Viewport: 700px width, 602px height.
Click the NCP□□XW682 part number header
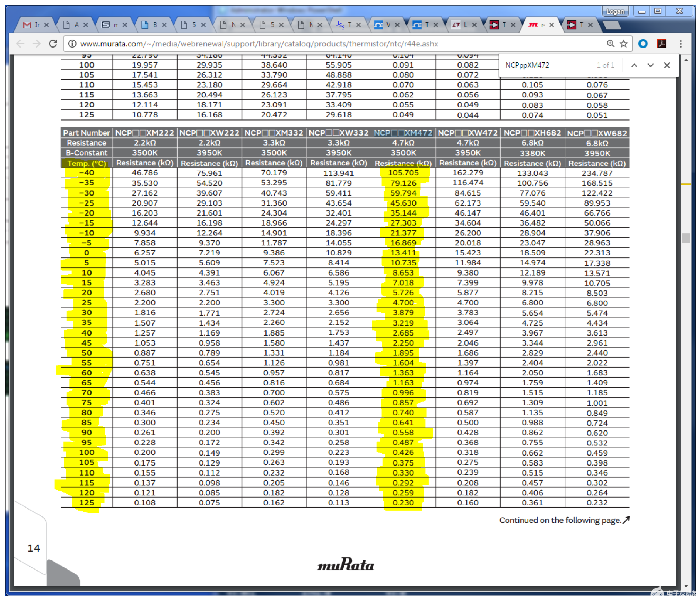pyautogui.click(x=597, y=133)
